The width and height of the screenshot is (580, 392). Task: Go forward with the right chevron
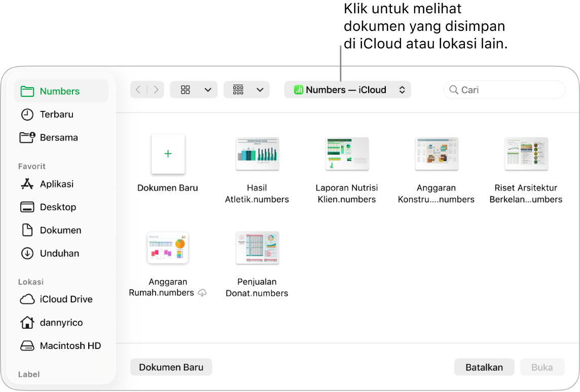click(x=156, y=90)
